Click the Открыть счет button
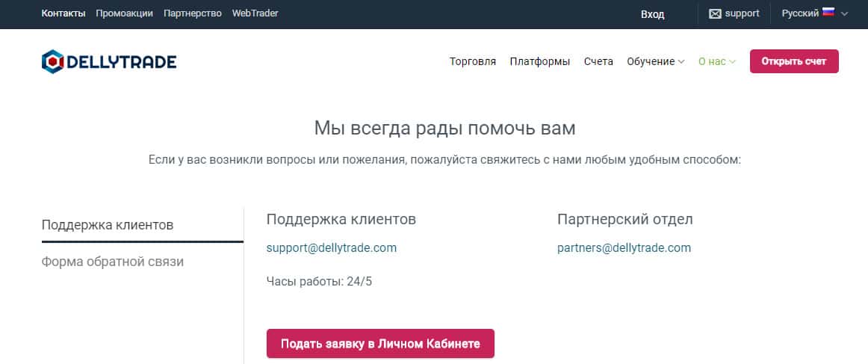868x364 pixels. tap(794, 61)
